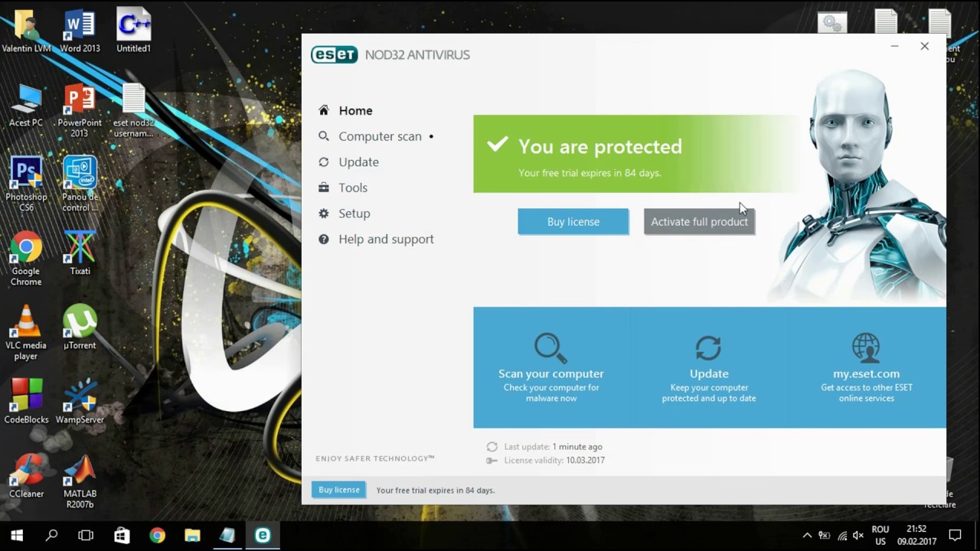The width and height of the screenshot is (980, 551).
Task: Open File Explorer from taskbar
Action: pos(192,536)
